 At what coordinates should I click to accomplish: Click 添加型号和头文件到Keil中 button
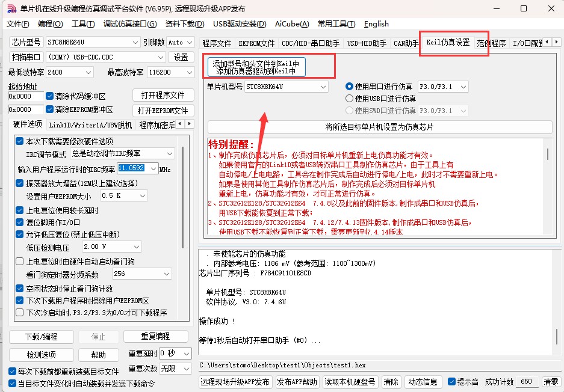256,67
